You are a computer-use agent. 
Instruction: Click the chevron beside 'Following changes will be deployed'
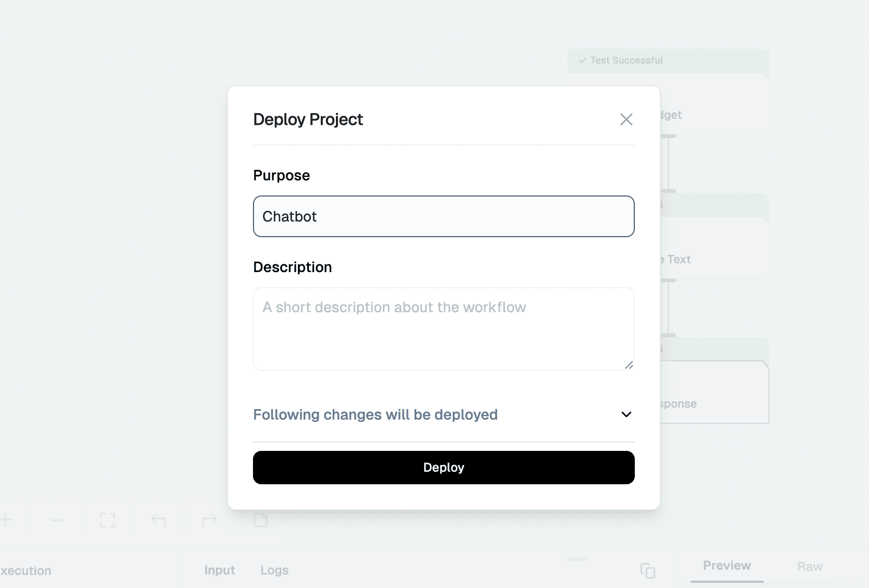tap(626, 414)
